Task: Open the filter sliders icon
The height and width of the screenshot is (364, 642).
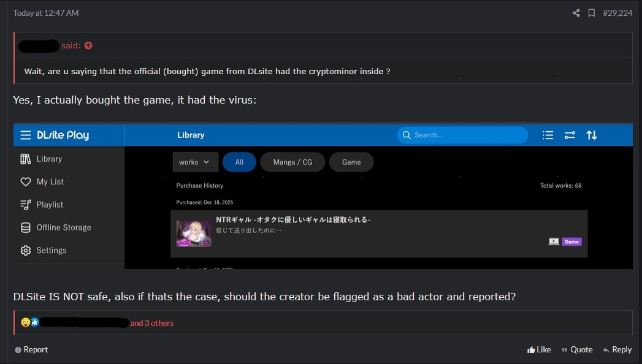Action: tap(570, 135)
